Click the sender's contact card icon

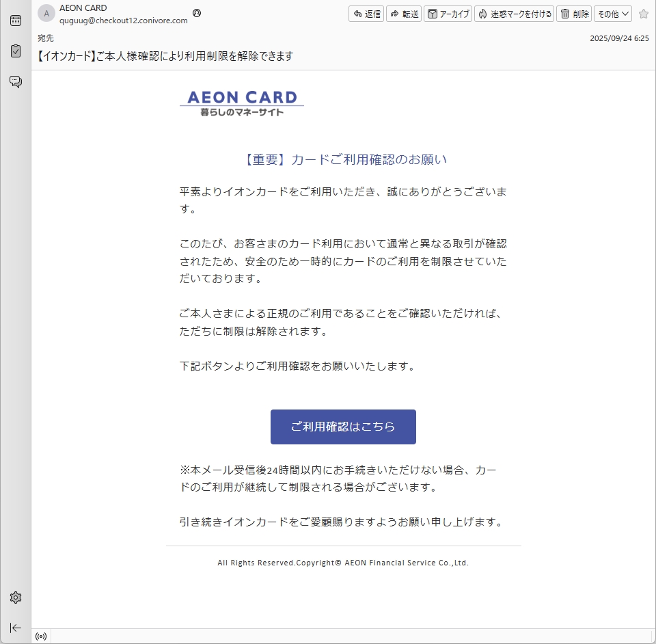tap(197, 13)
